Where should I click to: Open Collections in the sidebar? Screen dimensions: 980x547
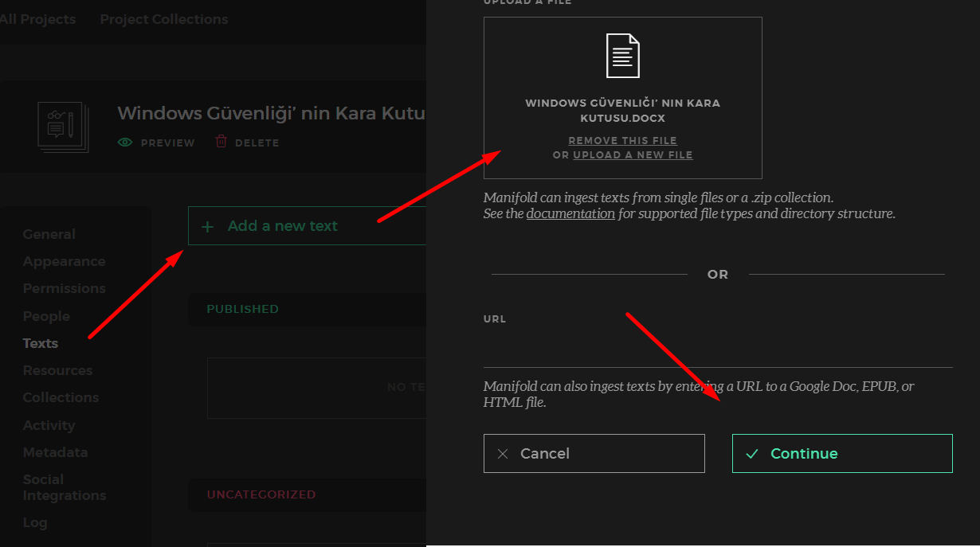61,397
